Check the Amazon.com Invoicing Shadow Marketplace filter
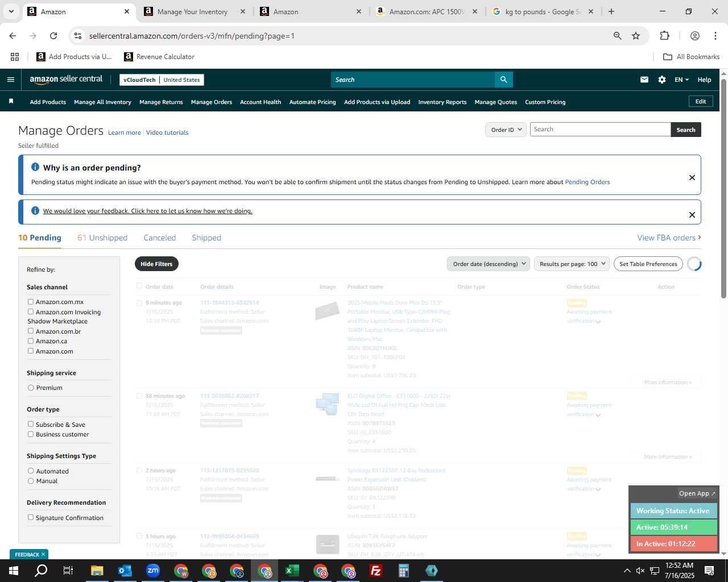The image size is (728, 582). tap(31, 311)
